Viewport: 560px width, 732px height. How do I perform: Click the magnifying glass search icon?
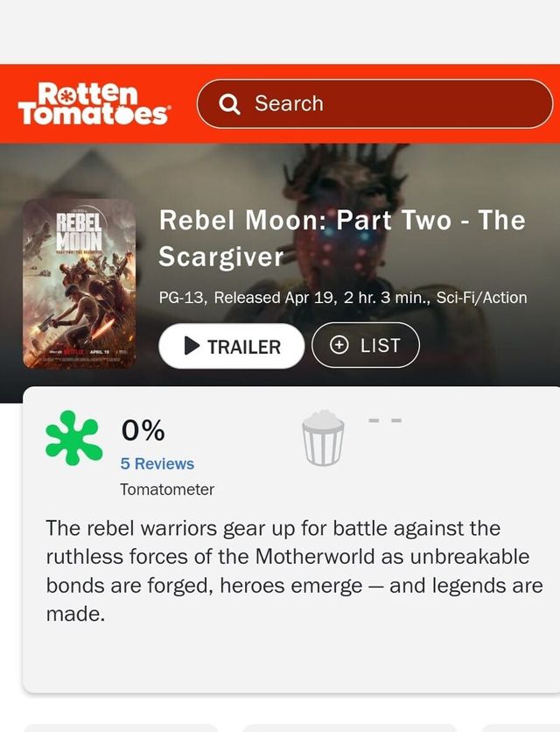point(230,104)
